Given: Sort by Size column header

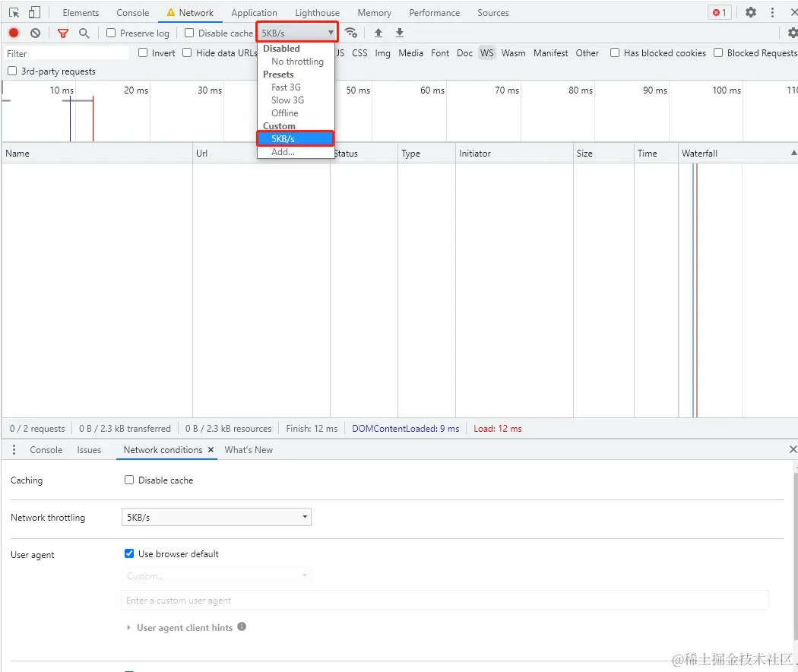Looking at the screenshot, I should point(603,153).
